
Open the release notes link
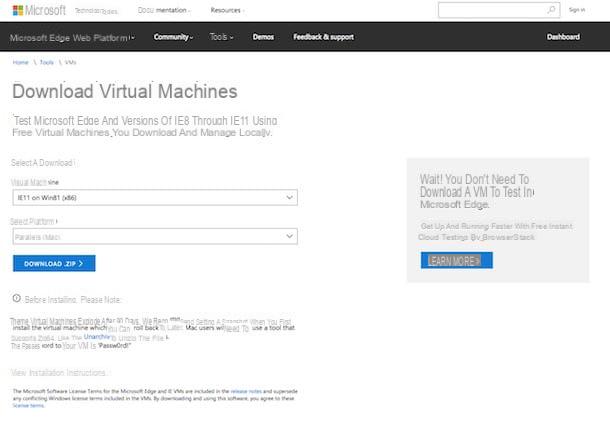246,391
